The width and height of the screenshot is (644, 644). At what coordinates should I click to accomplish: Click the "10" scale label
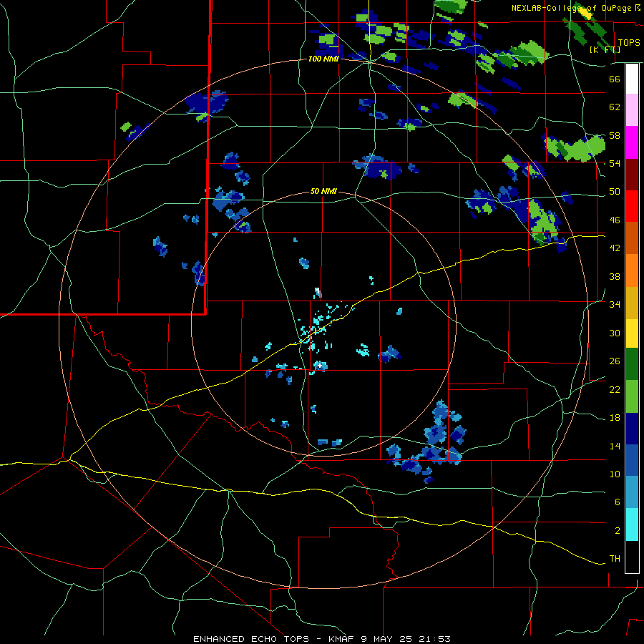[x=615, y=474]
